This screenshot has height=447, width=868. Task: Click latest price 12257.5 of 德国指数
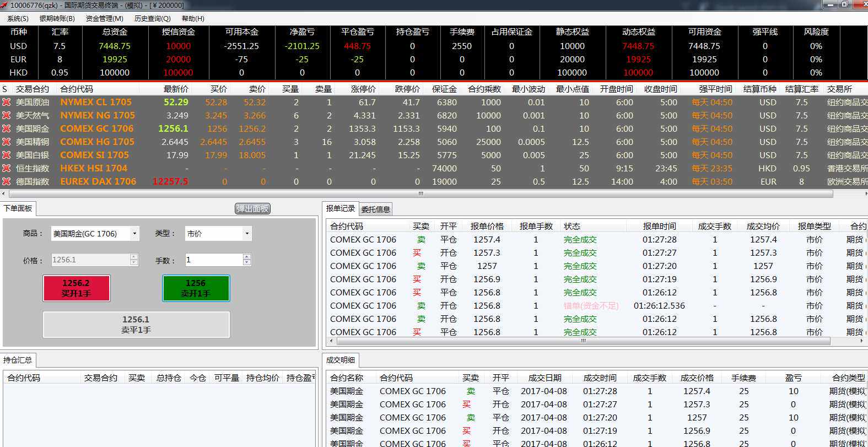(x=170, y=181)
